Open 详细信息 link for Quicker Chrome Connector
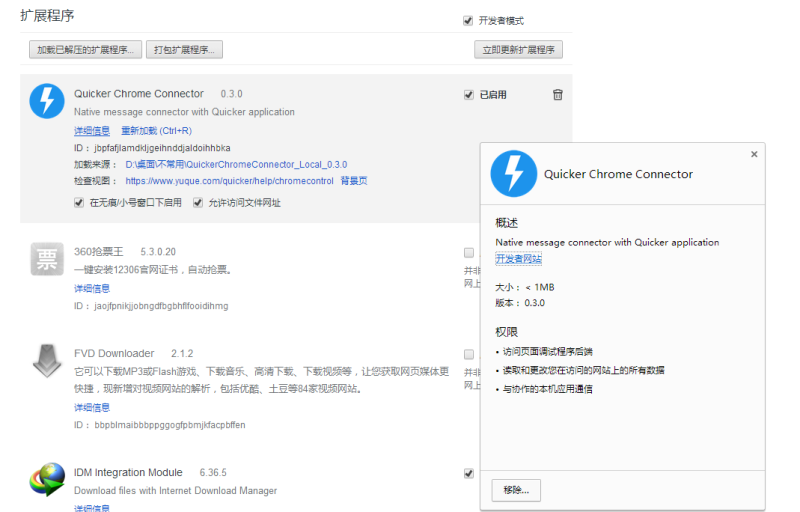 coord(92,131)
